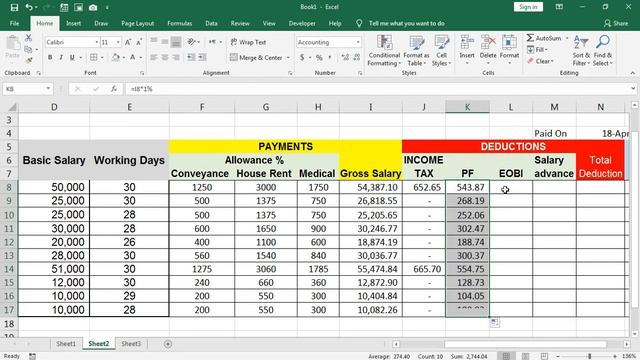Click the Share button

click(x=616, y=23)
